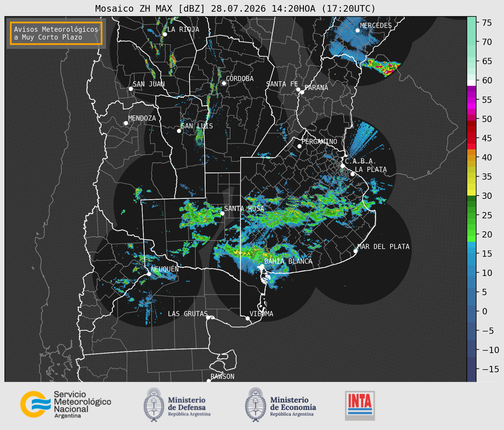The height and width of the screenshot is (430, 504).
Task: Click the Pergamino city label
Action: pos(319,142)
